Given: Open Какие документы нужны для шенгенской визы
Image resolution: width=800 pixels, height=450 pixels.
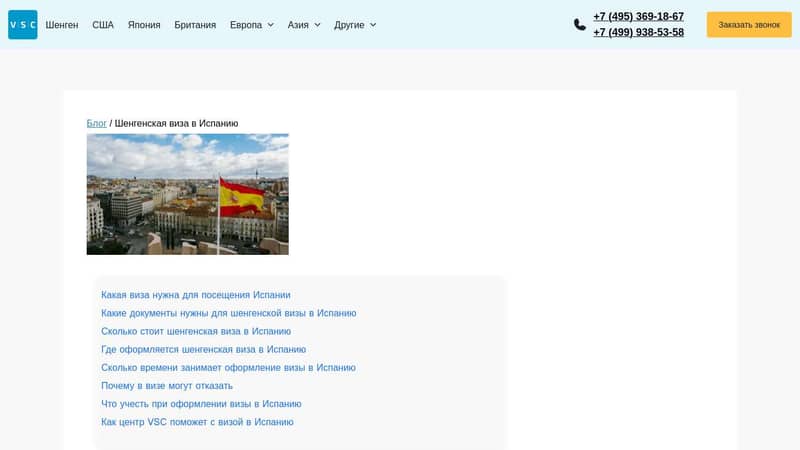Looking at the screenshot, I should pyautogui.click(x=229, y=313).
